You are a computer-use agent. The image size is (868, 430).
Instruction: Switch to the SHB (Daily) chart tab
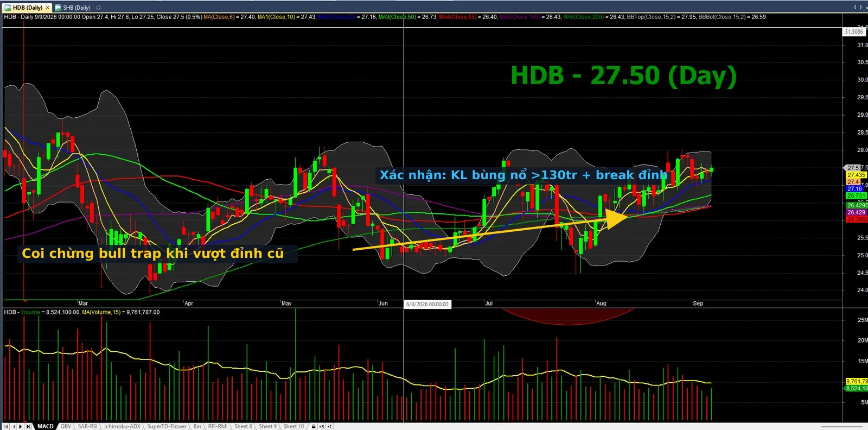(73, 8)
